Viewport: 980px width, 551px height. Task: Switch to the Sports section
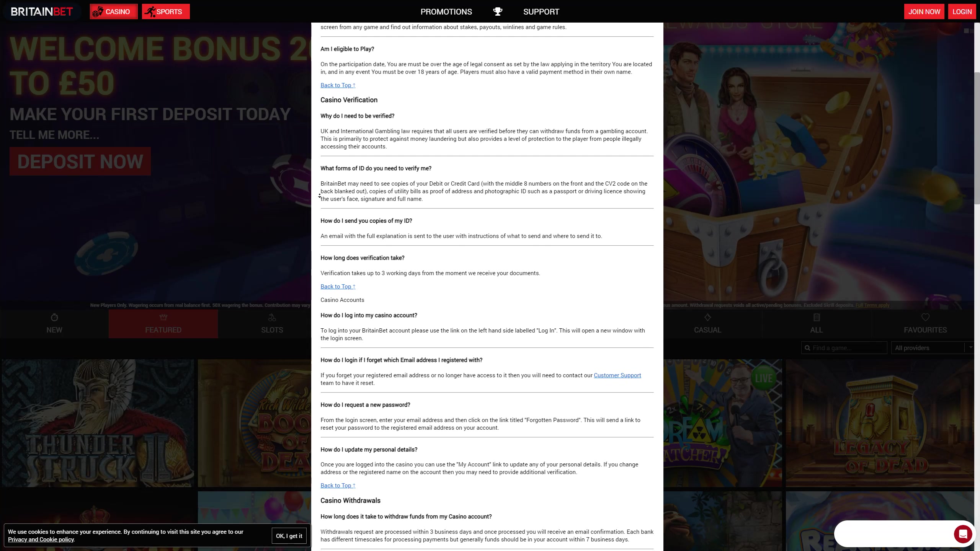tap(165, 11)
